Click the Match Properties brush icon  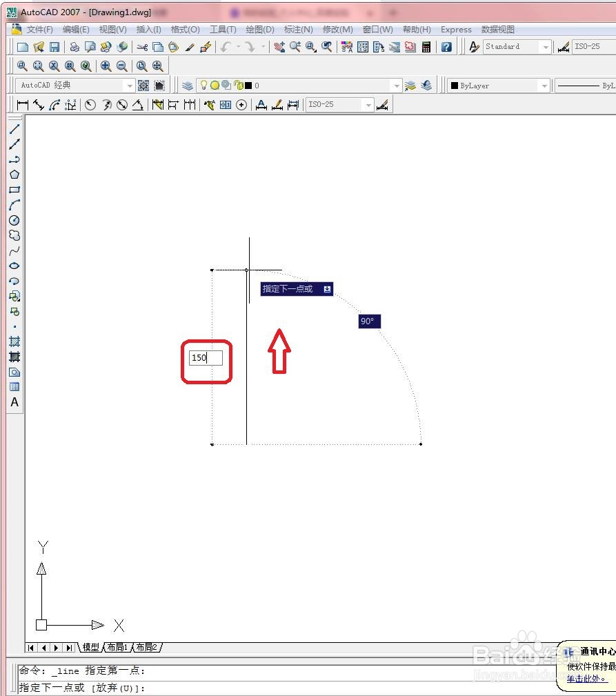point(190,47)
